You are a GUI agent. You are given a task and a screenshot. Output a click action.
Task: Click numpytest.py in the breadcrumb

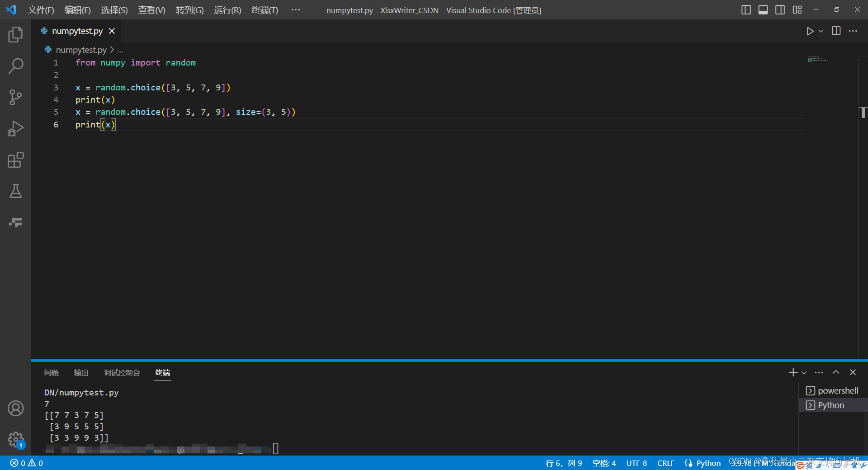[x=81, y=50]
